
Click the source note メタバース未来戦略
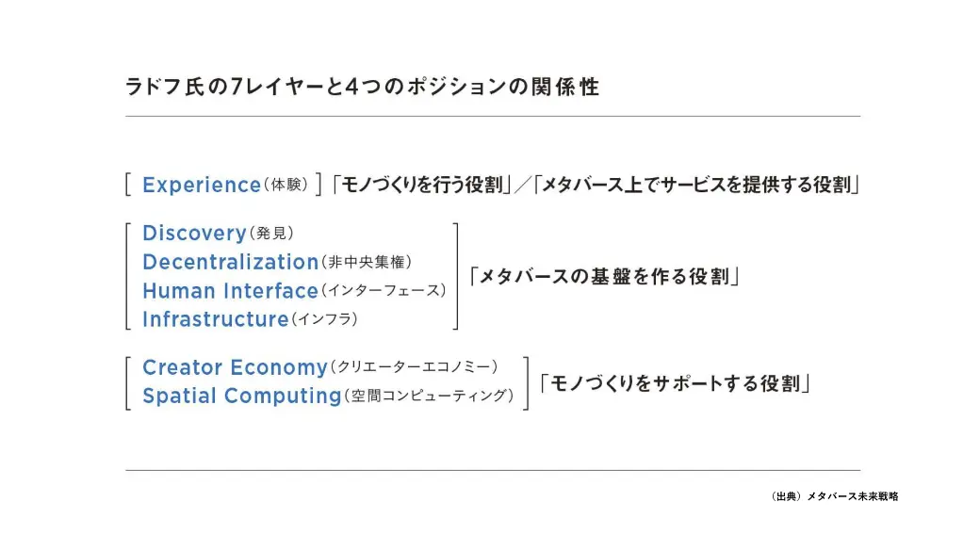click(853, 496)
